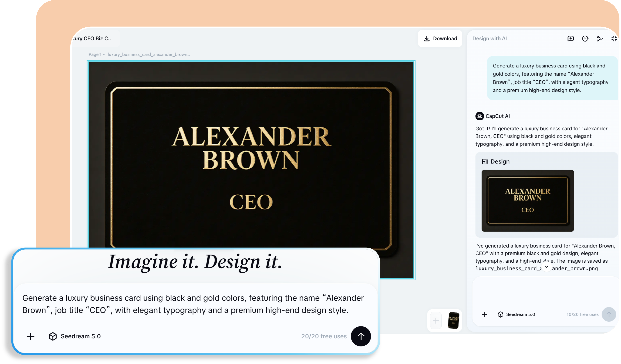Start a new chat in the Design panel

click(570, 39)
